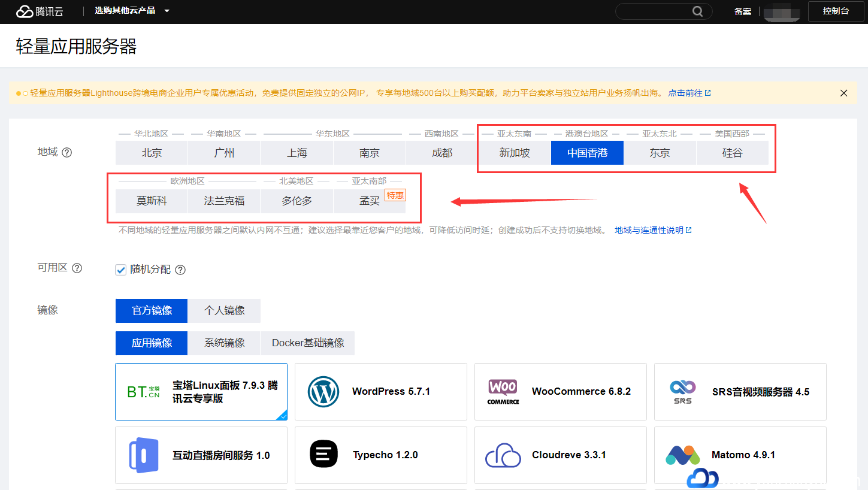Viewport: 868px width, 490px height.
Task: Click the Matomo logo icon
Action: click(683, 455)
